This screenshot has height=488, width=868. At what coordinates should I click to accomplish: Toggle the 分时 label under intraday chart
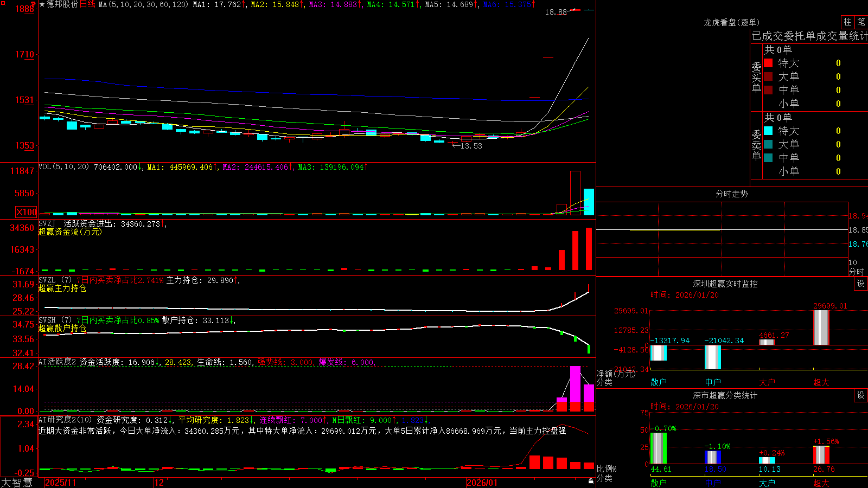pyautogui.click(x=857, y=272)
